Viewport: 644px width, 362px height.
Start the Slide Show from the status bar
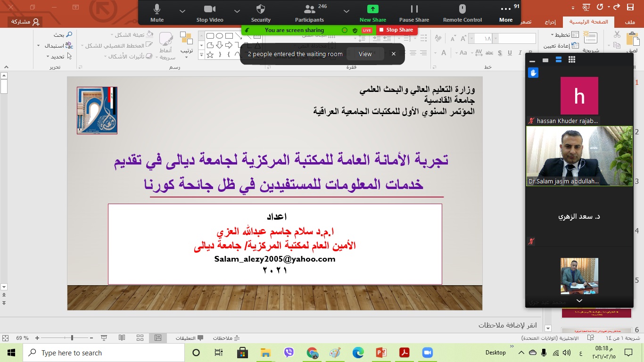(104, 338)
